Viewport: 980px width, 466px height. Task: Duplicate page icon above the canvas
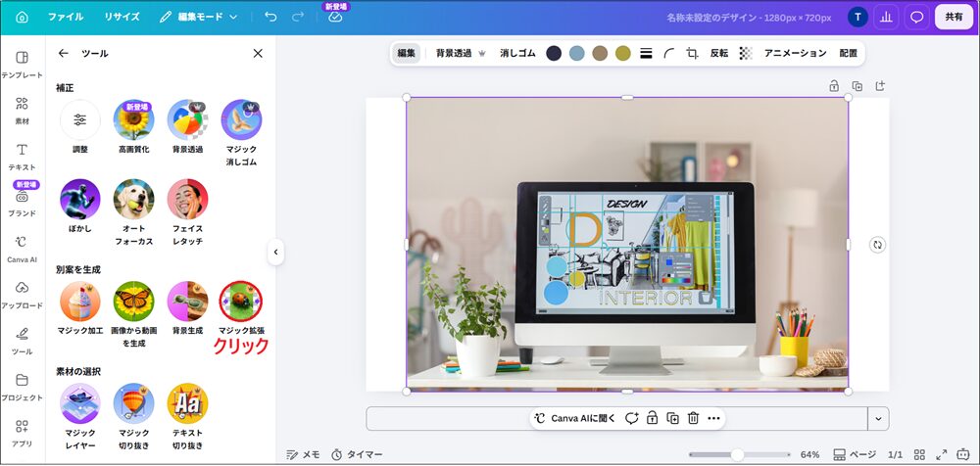[x=857, y=86]
